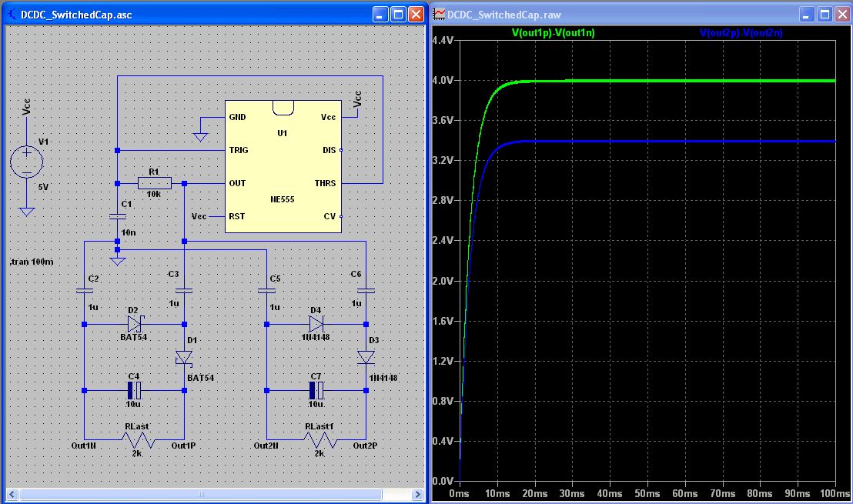This screenshot has height=504, width=853.
Task: Select the NE555 timer chip U1
Action: click(x=283, y=167)
